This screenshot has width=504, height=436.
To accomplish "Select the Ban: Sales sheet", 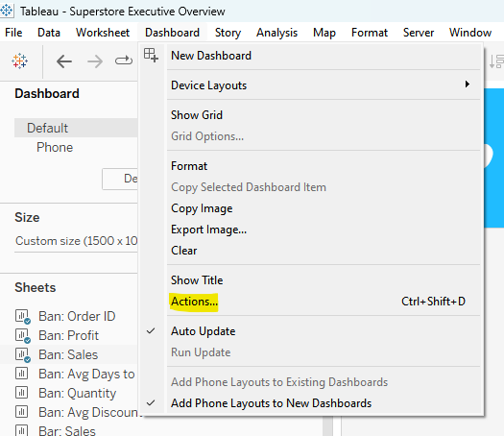I will pyautogui.click(x=68, y=355).
